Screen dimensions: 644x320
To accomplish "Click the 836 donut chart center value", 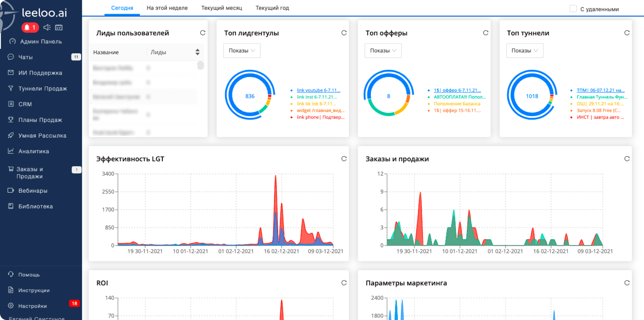I will [250, 96].
